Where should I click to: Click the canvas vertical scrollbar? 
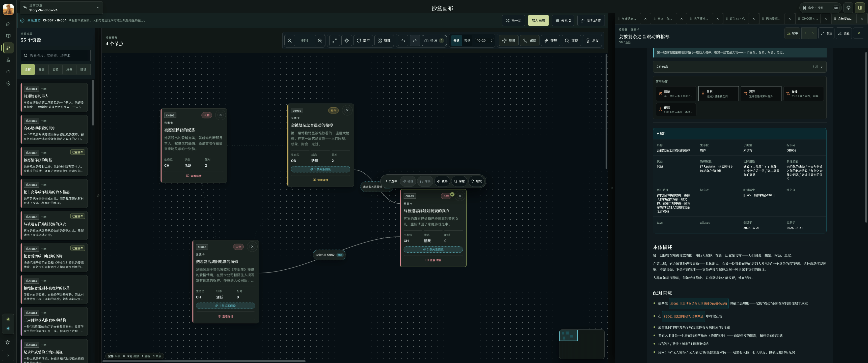pos(607,111)
